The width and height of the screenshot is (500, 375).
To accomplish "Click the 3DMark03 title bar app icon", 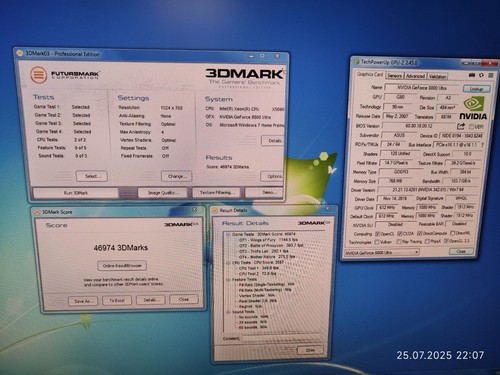I will point(20,53).
